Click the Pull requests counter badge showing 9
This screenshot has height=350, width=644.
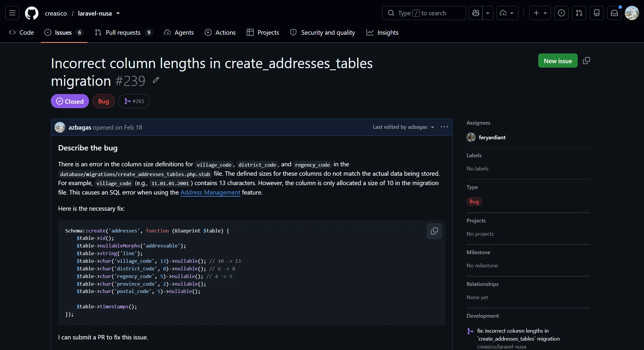pyautogui.click(x=149, y=32)
